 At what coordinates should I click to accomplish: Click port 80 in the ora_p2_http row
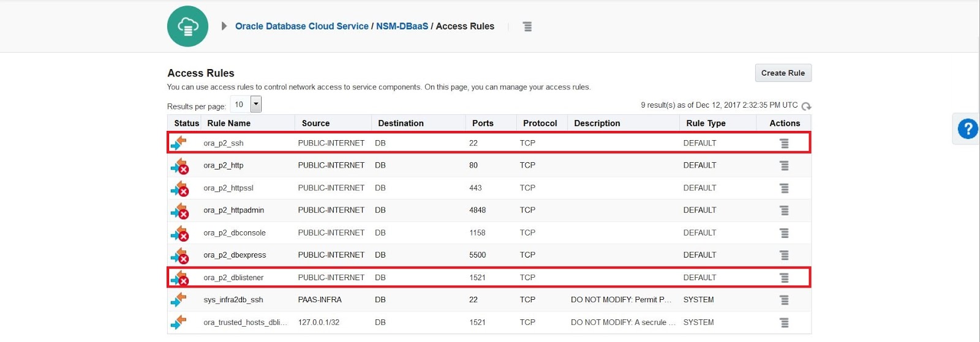click(x=473, y=165)
